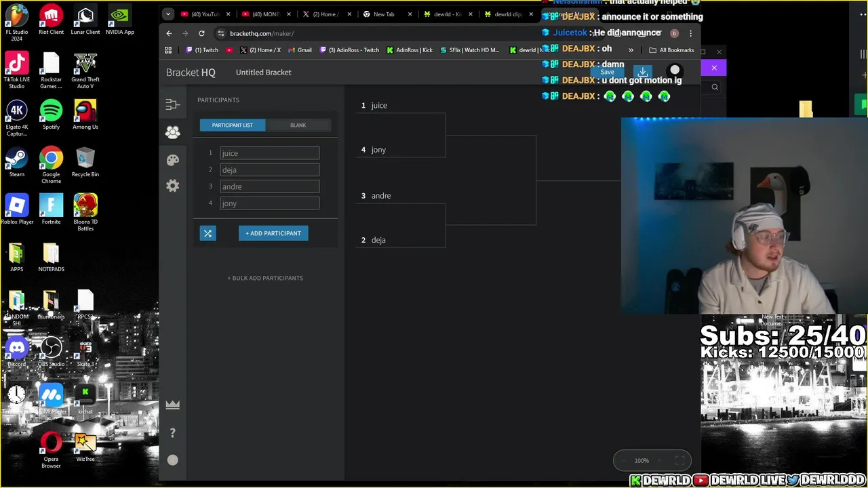
Task: Click the crown premium icon in sidebar
Action: click(172, 405)
